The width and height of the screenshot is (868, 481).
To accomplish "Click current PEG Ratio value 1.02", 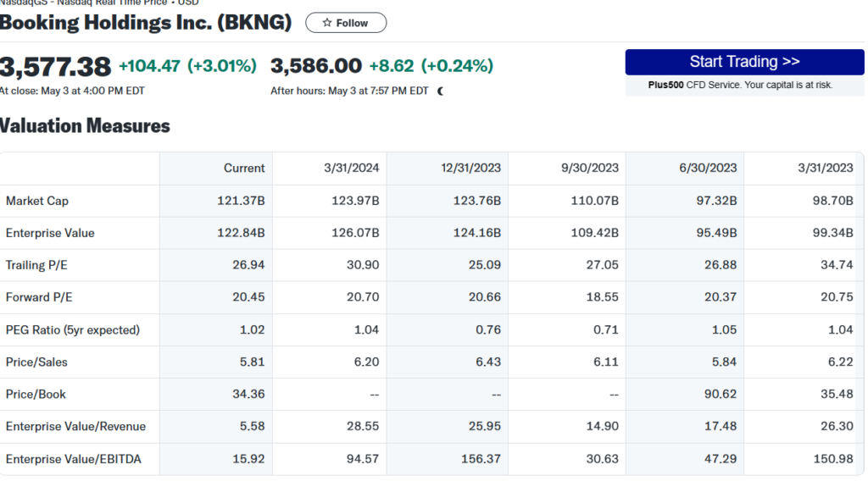I will 253,330.
